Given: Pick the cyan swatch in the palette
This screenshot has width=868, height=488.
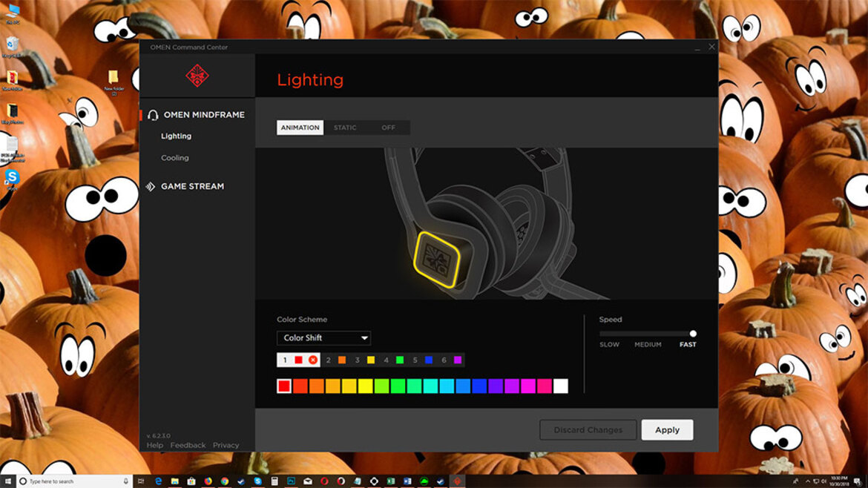Looking at the screenshot, I should [x=447, y=386].
